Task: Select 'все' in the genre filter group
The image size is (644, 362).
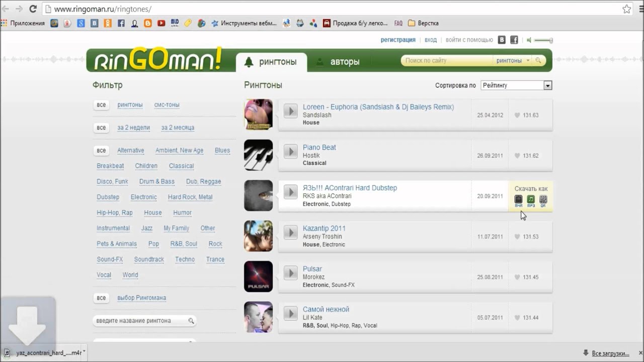Action: (101, 150)
